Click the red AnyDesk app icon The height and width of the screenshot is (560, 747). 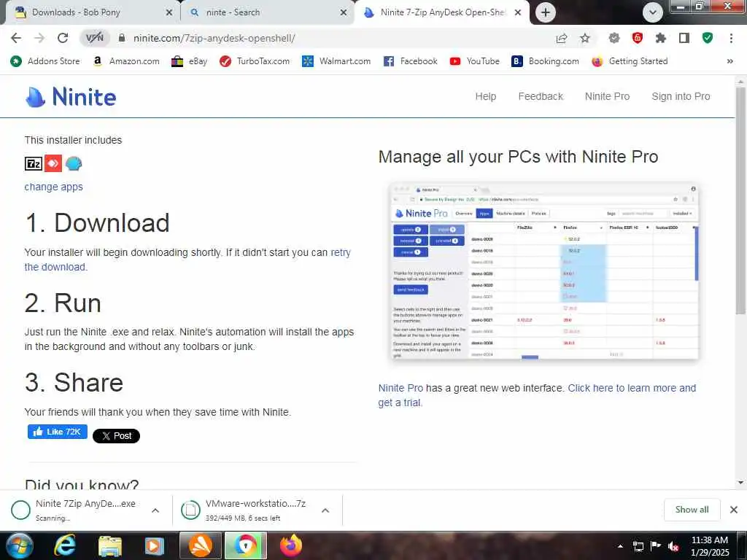tap(53, 164)
